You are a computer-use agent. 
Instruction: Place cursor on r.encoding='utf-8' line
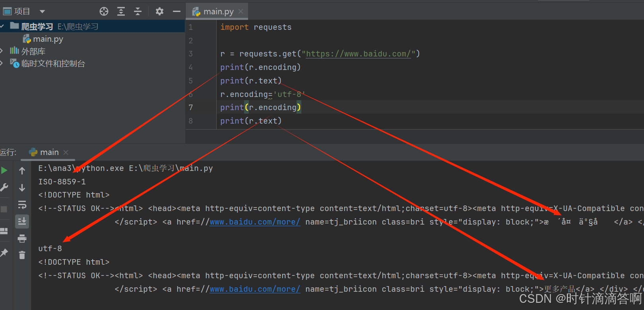coord(262,94)
